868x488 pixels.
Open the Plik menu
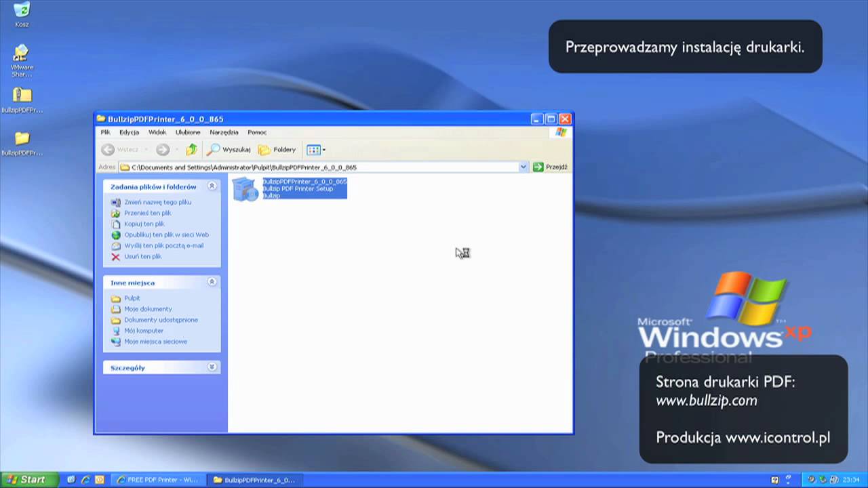(x=106, y=132)
